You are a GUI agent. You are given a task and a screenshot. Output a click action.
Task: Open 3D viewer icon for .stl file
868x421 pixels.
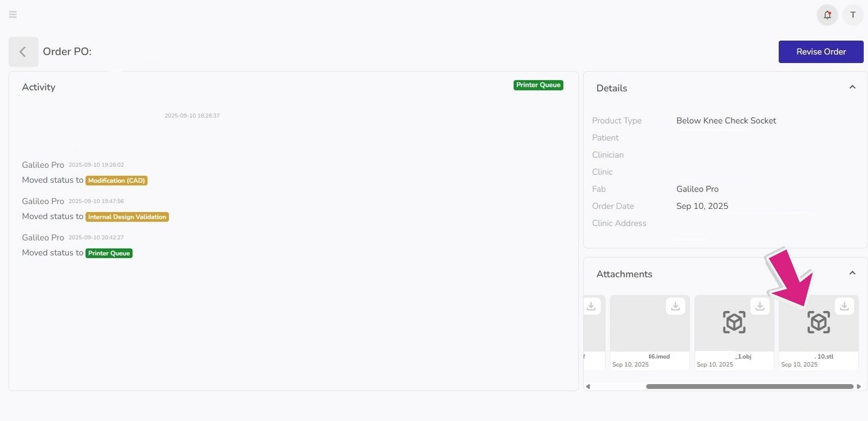(x=818, y=322)
